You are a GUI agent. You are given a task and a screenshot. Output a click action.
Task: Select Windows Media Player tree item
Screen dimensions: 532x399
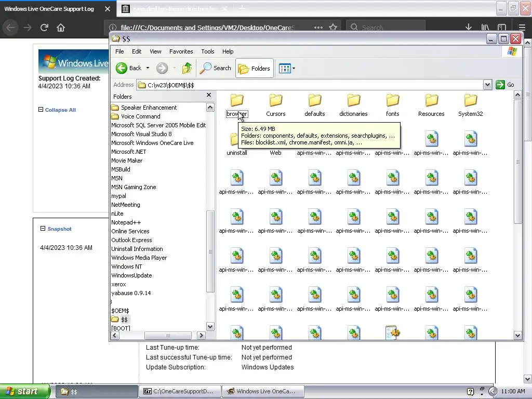pyautogui.click(x=139, y=258)
